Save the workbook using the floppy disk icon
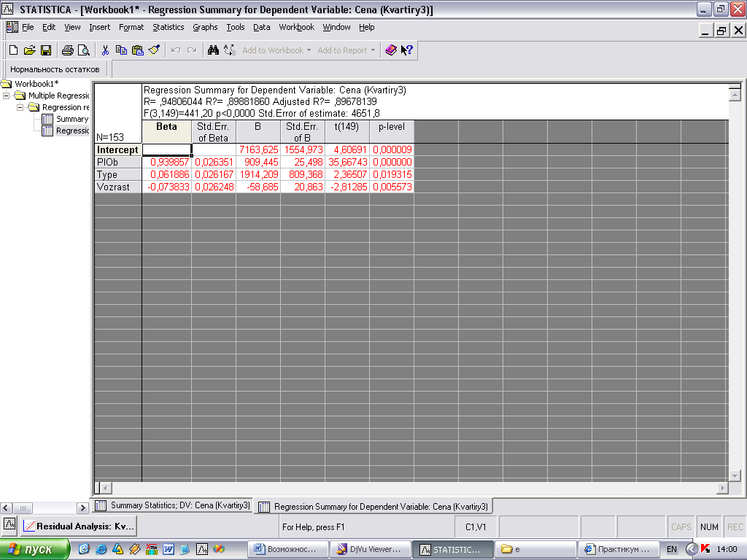 click(x=45, y=50)
